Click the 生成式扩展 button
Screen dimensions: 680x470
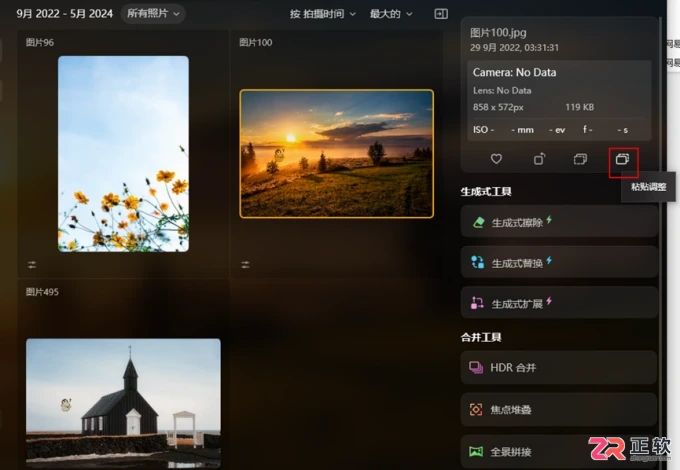[x=559, y=303]
